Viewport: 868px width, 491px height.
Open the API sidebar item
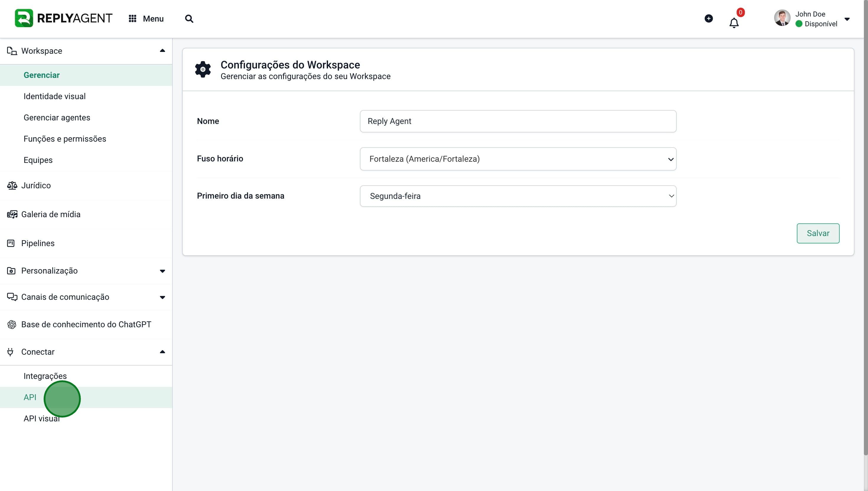86,397
